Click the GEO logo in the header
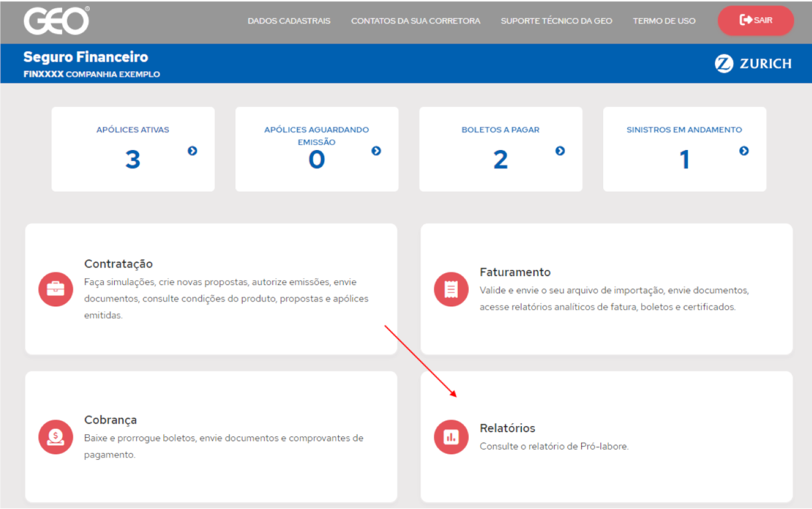 56,21
